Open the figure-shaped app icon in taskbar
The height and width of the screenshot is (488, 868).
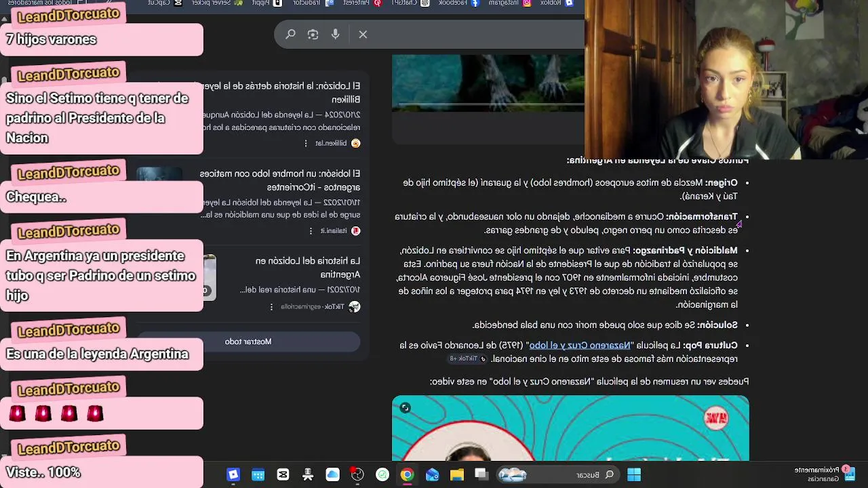point(308,474)
